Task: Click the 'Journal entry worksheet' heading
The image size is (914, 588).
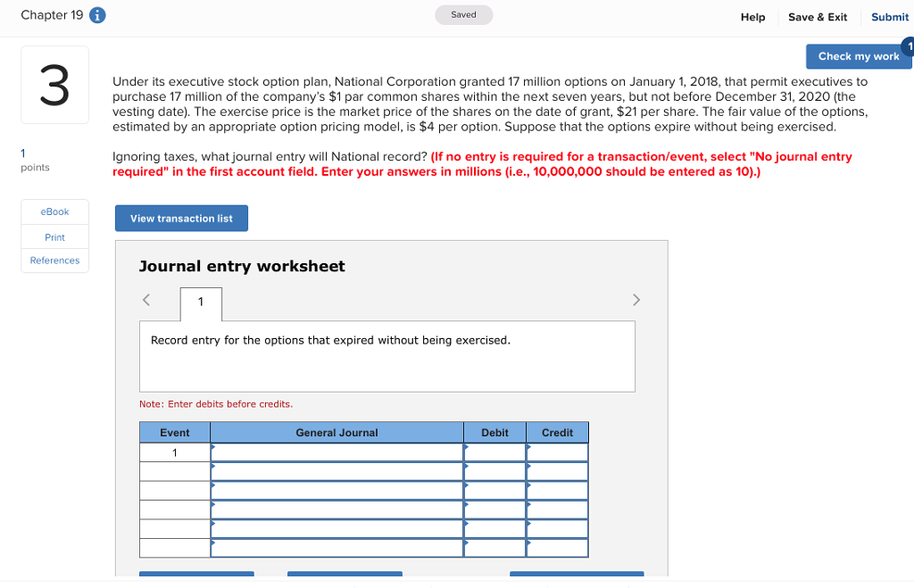Action: coord(242,266)
